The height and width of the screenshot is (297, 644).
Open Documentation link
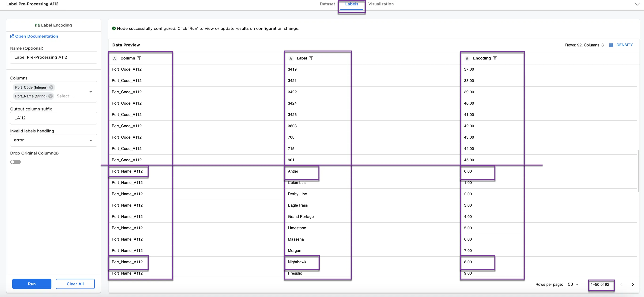[x=37, y=36]
